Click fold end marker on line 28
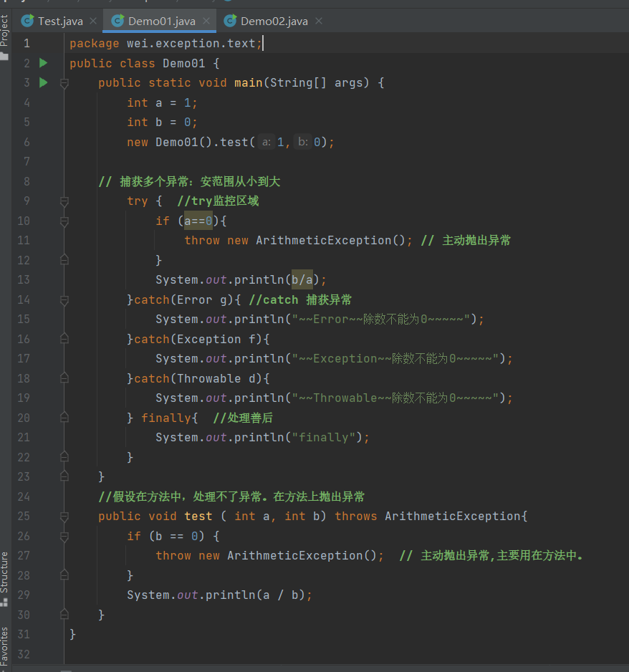The width and height of the screenshot is (629, 672). coord(64,575)
